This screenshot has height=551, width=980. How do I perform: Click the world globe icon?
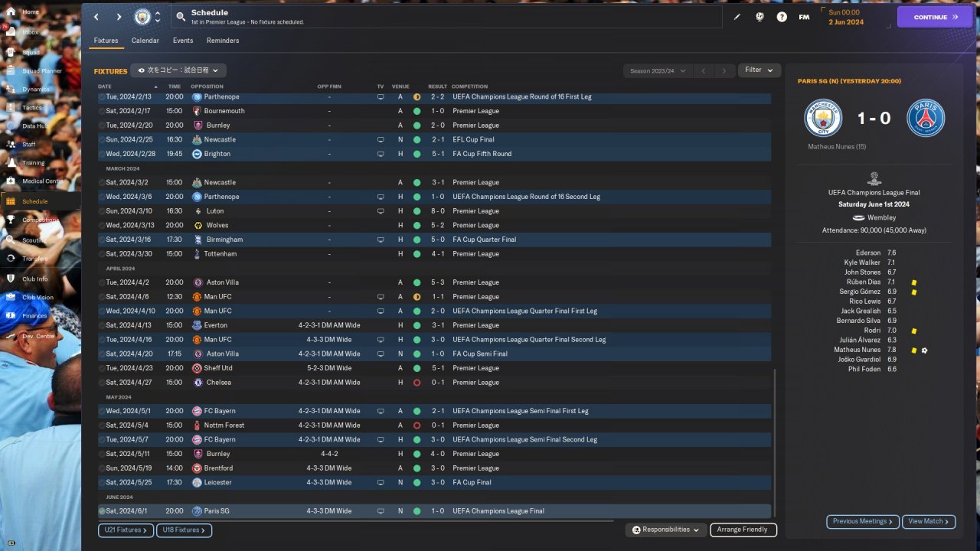pyautogui.click(x=759, y=17)
